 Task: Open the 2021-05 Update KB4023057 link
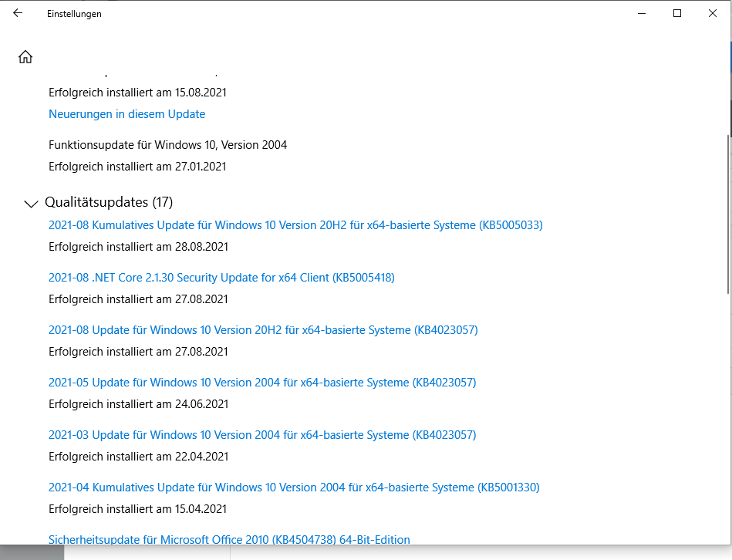point(262,382)
